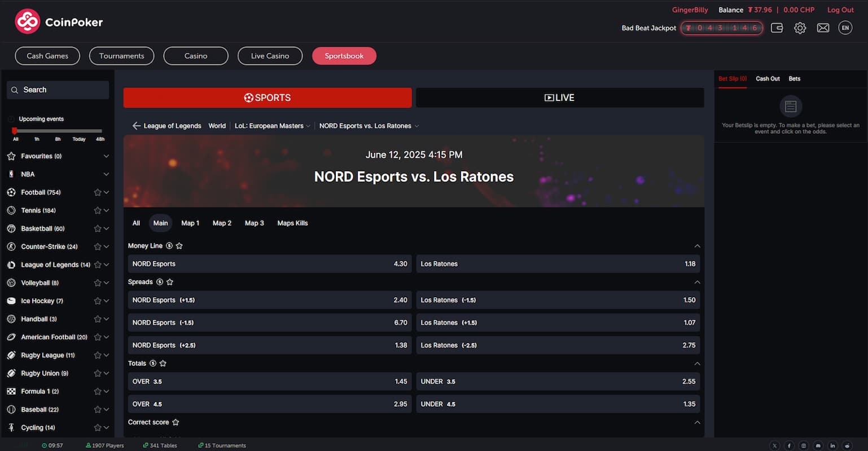This screenshot has width=868, height=451.
Task: Click the Search input field
Action: pyautogui.click(x=58, y=90)
